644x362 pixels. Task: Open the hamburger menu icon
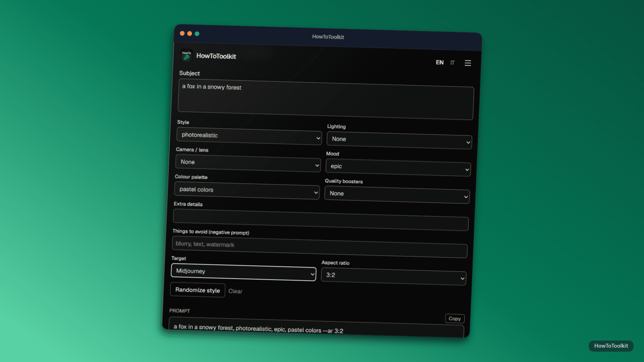pos(468,63)
